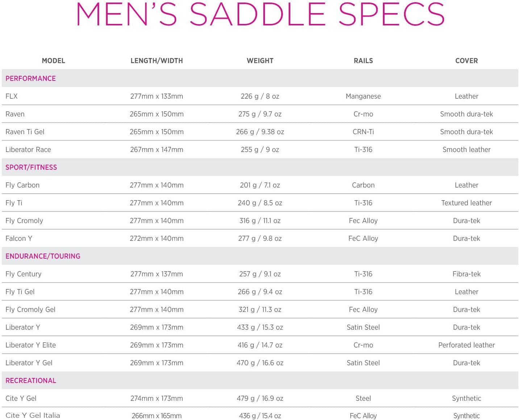Image resolution: width=519 pixels, height=420 pixels.
Task: Select the COVER column header
Action: [x=466, y=61]
